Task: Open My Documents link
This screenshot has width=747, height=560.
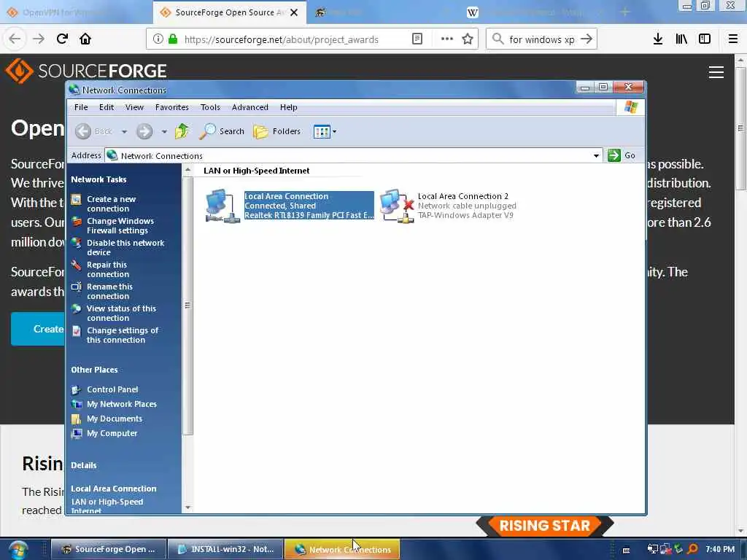Action: point(115,419)
